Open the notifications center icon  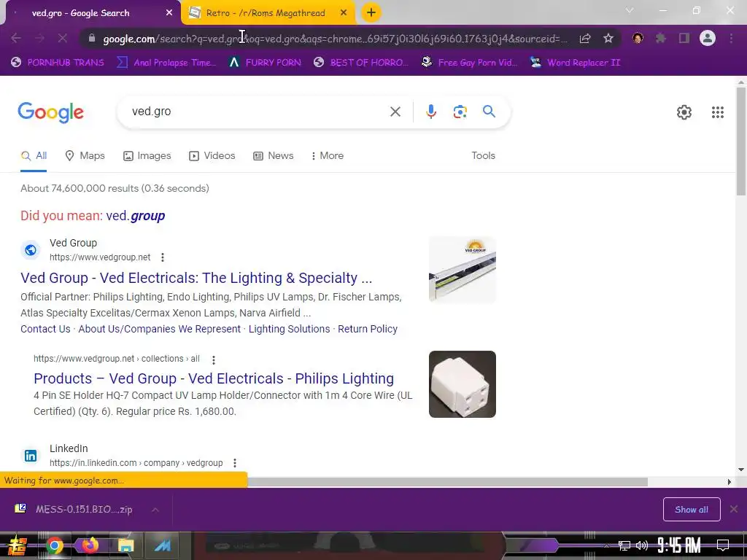[x=723, y=545]
